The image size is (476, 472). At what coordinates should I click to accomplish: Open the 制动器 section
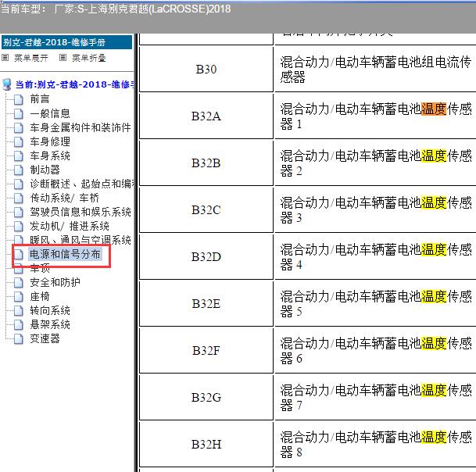pos(45,170)
